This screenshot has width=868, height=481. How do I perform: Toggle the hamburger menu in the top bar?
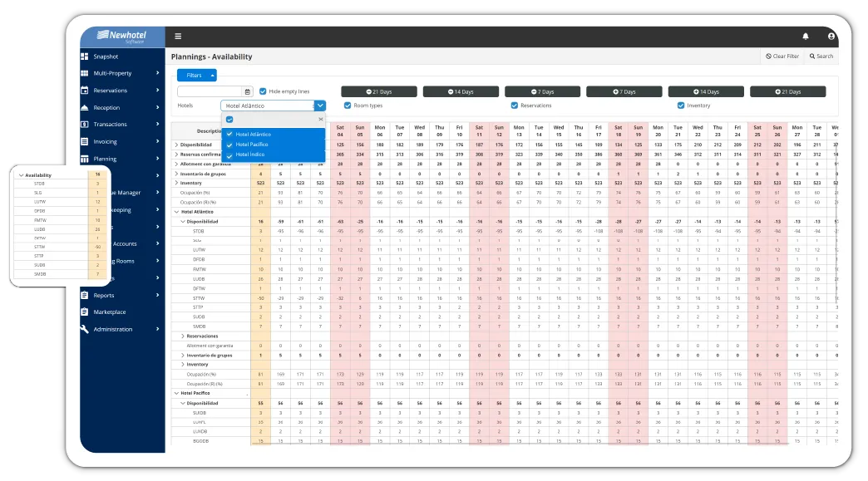178,37
